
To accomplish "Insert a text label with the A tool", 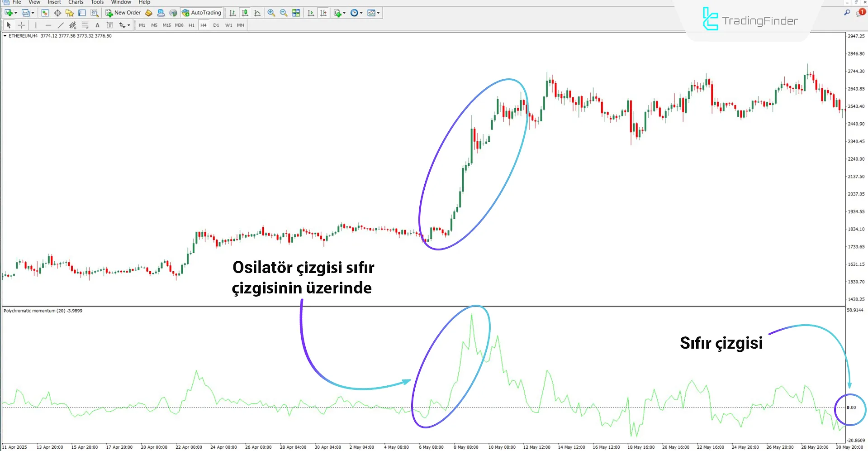I will (x=97, y=25).
